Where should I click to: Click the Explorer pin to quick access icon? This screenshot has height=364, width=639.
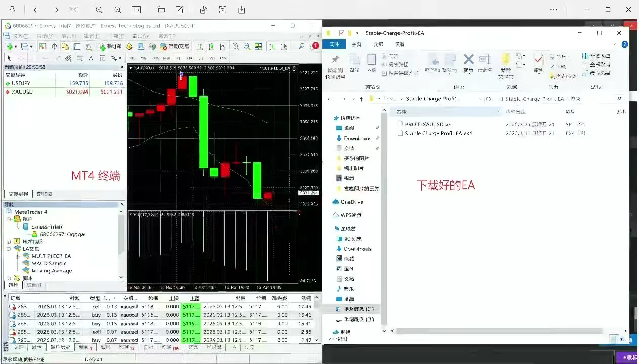pos(335,59)
